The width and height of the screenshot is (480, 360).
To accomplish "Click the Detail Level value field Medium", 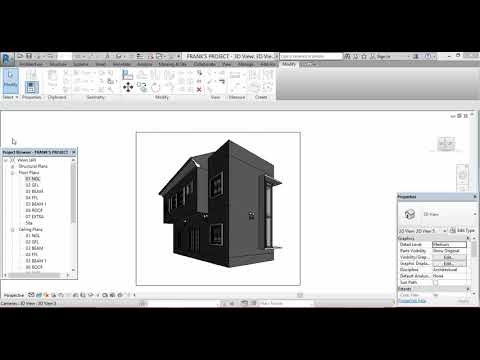I will tap(449, 245).
